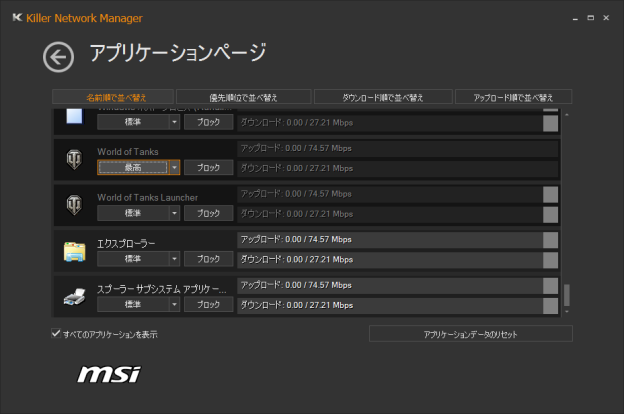Sort by name with 名前順で並べ替え
Screen dimensions: 624x414
point(113,97)
